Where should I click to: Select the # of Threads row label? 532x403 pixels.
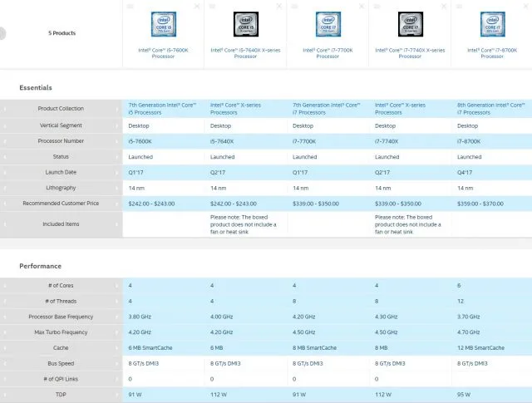click(x=61, y=302)
